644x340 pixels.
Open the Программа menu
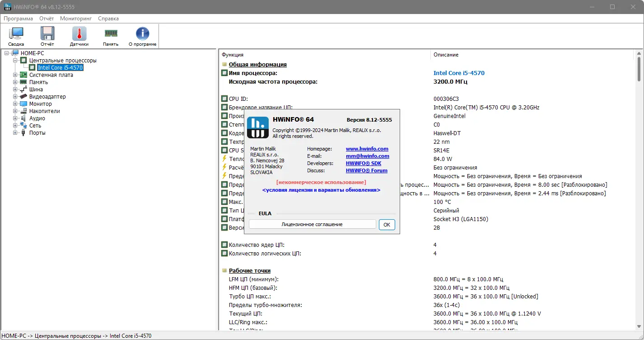coord(19,19)
